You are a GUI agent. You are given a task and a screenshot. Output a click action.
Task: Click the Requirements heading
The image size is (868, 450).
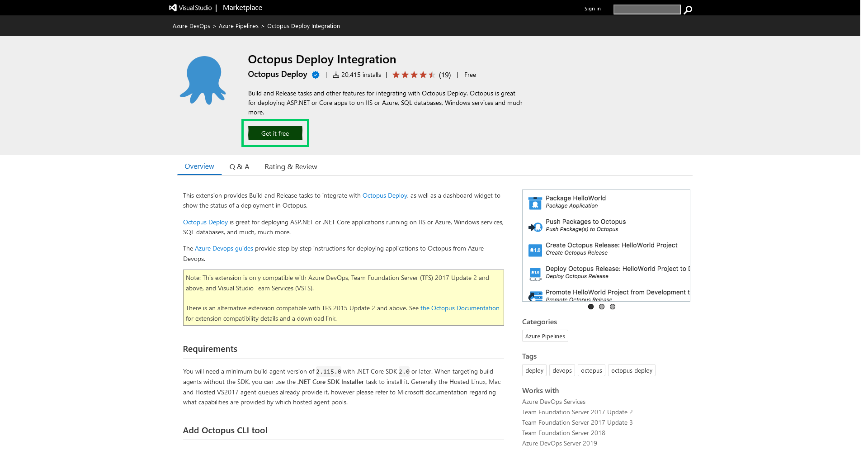point(210,349)
